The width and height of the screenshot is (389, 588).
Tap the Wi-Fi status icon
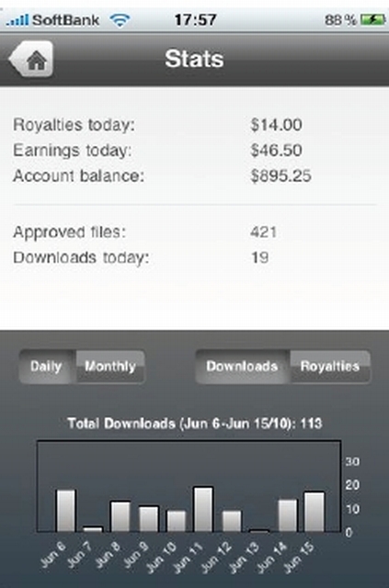[120, 19]
